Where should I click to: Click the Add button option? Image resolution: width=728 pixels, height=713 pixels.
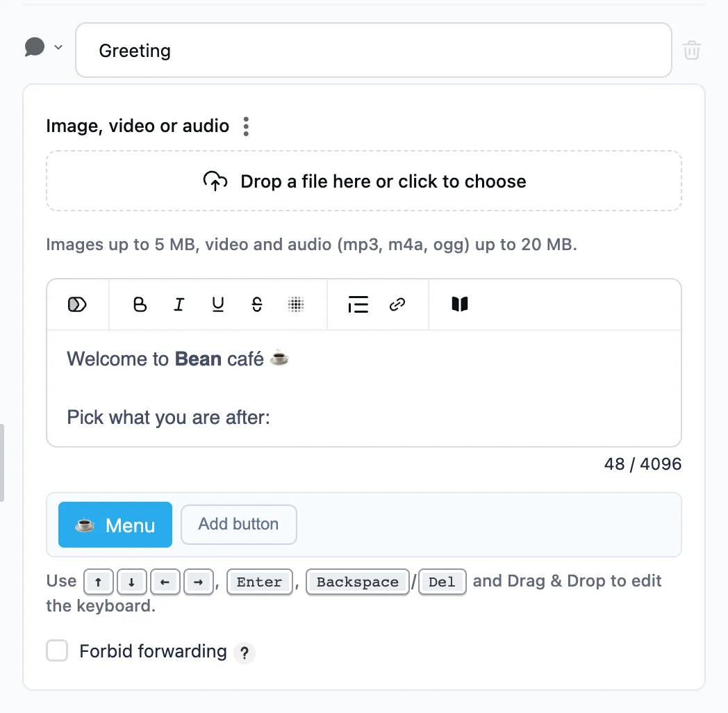point(239,525)
